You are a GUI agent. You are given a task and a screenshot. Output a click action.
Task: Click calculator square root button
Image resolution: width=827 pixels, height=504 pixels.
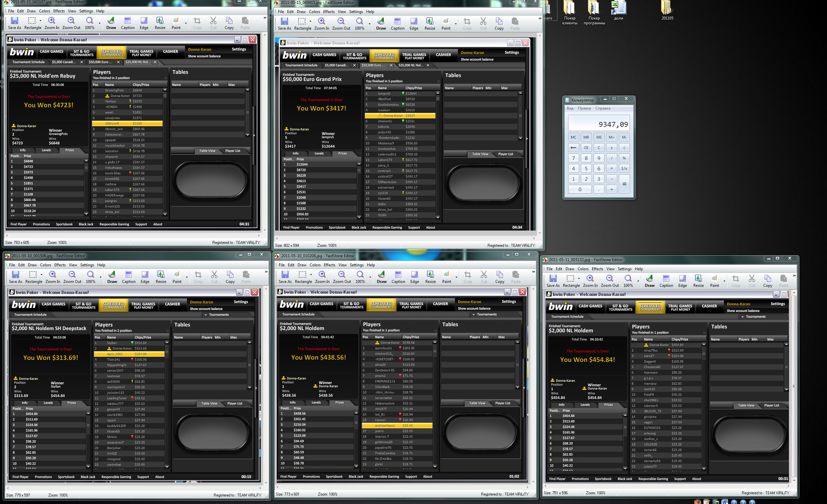[624, 148]
